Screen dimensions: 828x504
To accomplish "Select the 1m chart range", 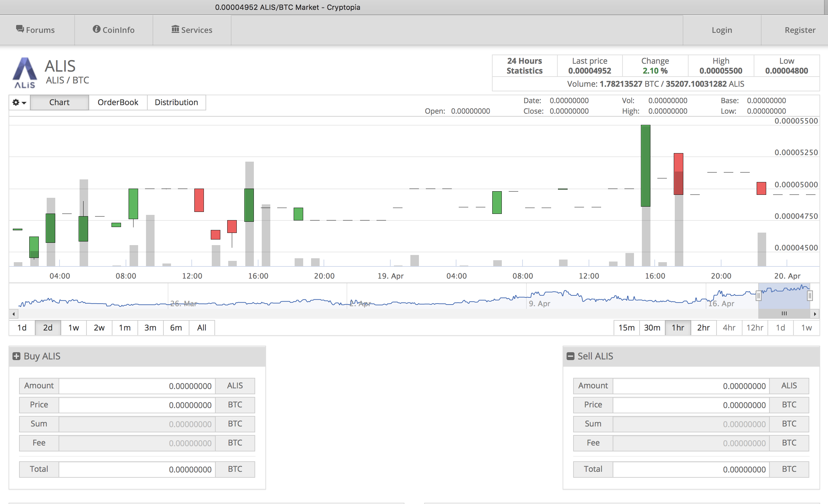I will point(125,328).
